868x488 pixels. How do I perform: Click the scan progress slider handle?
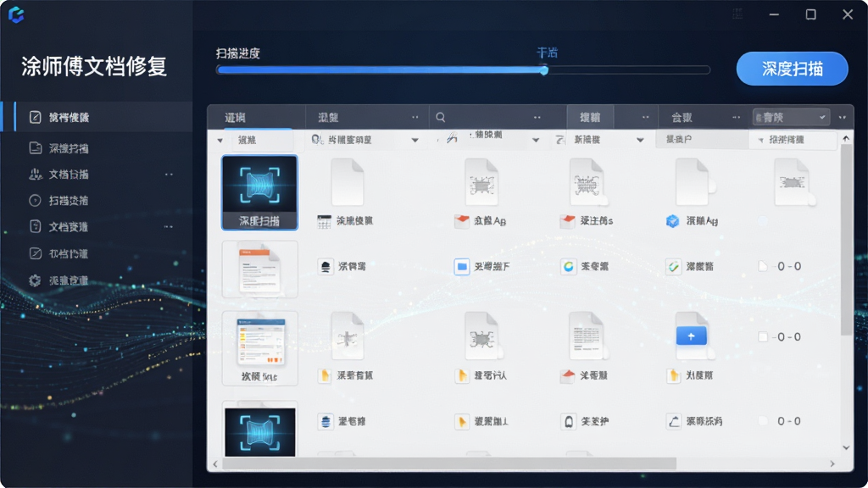click(x=544, y=70)
